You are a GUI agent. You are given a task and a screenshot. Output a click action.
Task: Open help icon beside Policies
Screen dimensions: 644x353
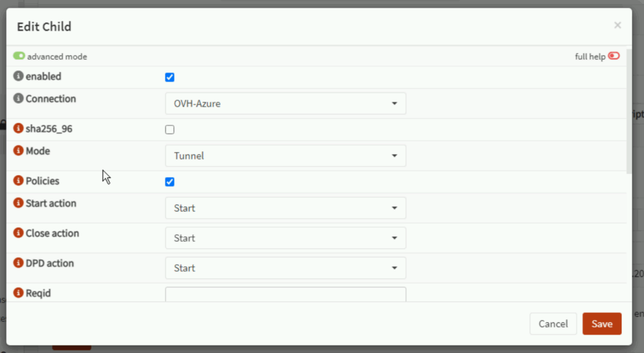(18, 181)
